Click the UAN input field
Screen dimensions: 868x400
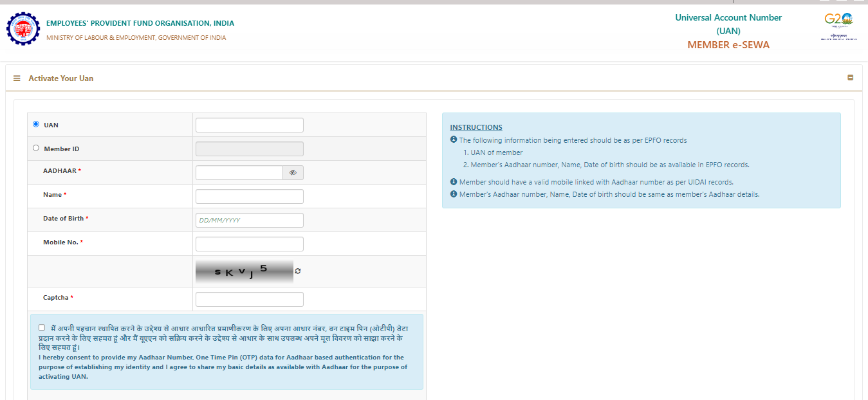249,125
